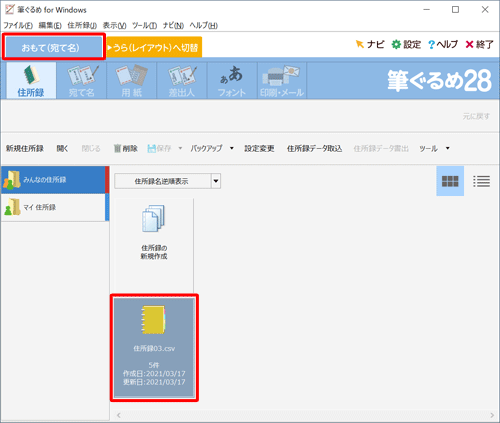Switch to grid thumbnail view

click(450, 181)
